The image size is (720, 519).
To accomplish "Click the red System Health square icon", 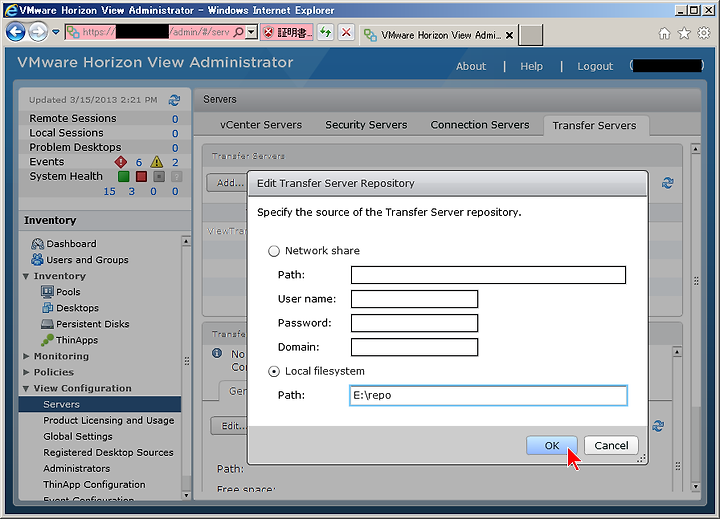I will (x=141, y=176).
